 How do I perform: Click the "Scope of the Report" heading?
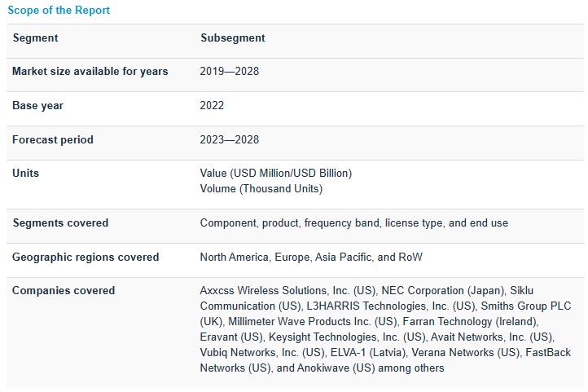click(59, 11)
